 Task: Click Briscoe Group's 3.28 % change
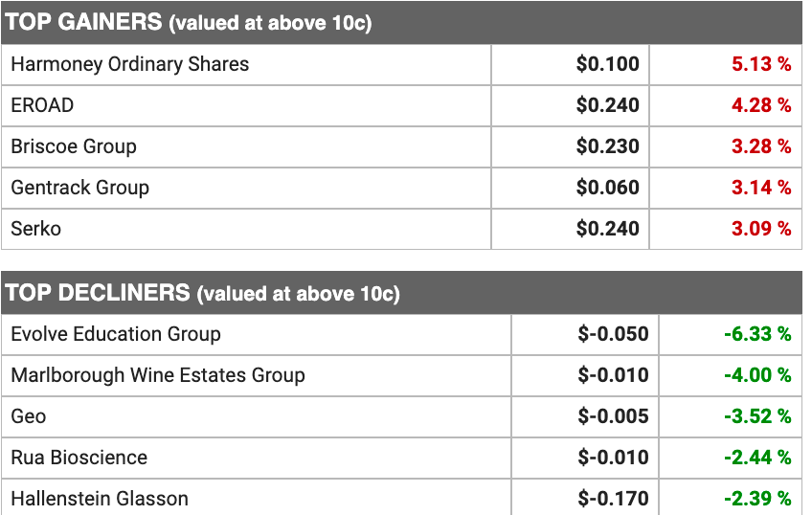point(761,146)
